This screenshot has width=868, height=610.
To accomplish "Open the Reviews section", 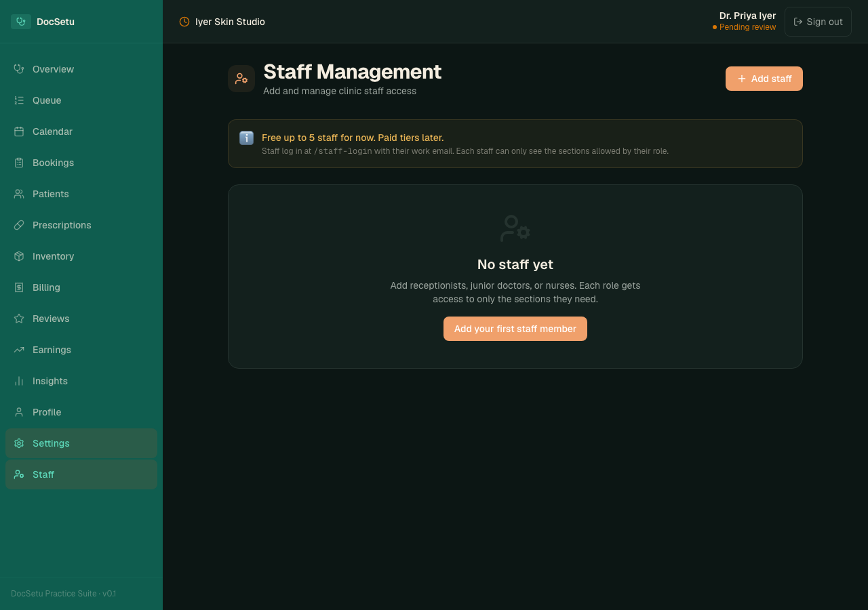I will (81, 319).
